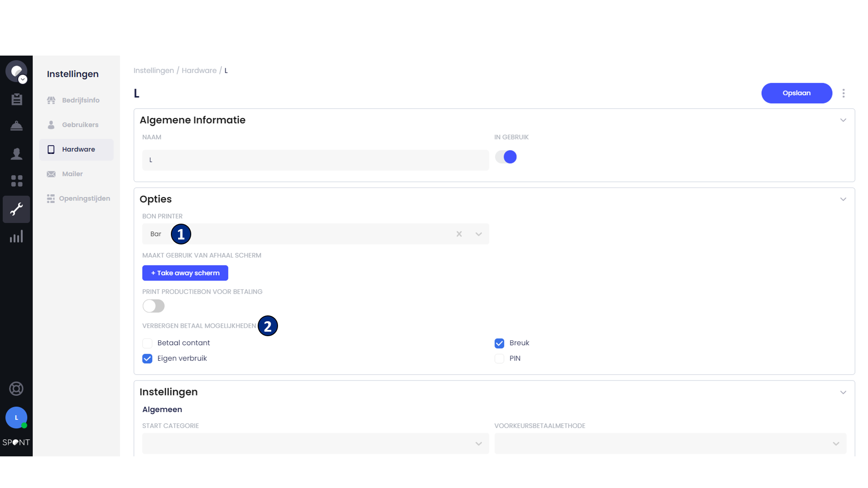Open the clipboard orders icon in sidebar
The width and height of the screenshot is (868, 488).
click(x=17, y=99)
